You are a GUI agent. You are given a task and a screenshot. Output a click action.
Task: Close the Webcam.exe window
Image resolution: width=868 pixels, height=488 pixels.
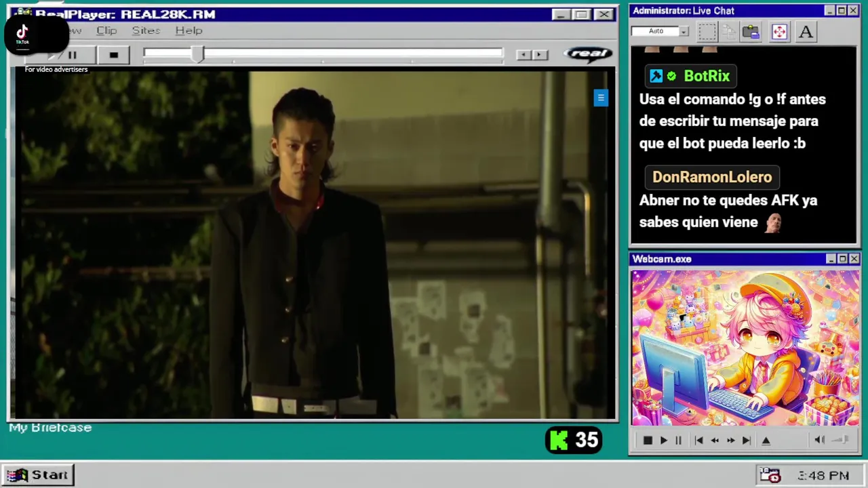(854, 259)
